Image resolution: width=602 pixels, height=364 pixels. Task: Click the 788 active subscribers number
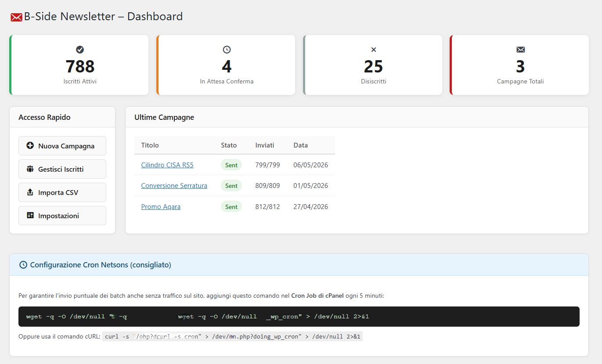(80, 66)
